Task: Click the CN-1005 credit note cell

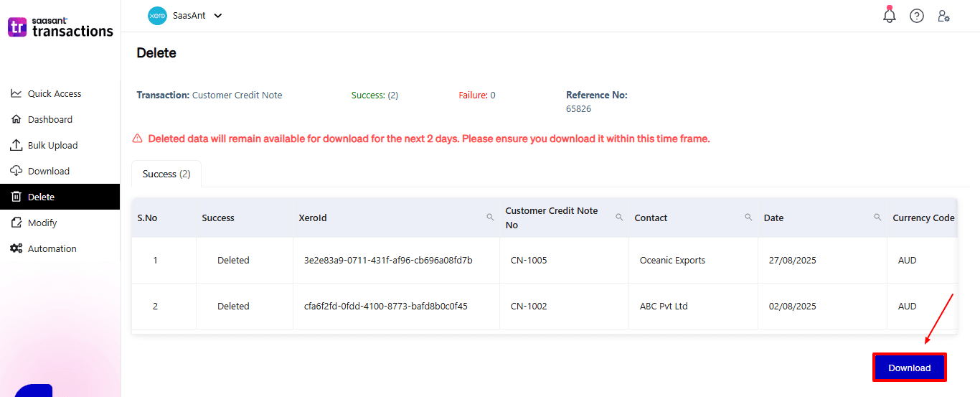Action: (x=529, y=260)
